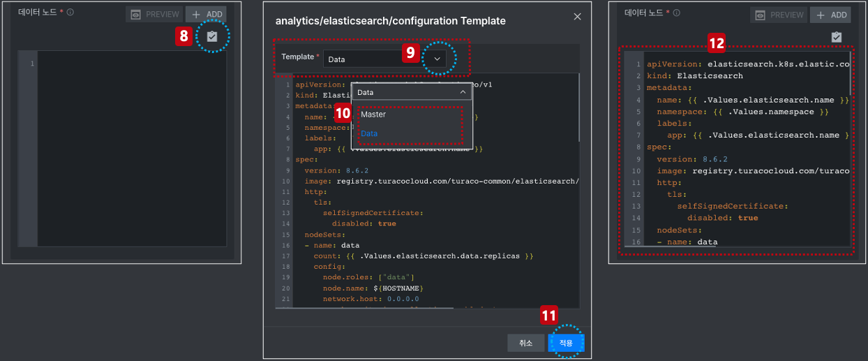The height and width of the screenshot is (361, 868).
Task: Click PREVIEW button in the right panel
Action: coord(779,15)
